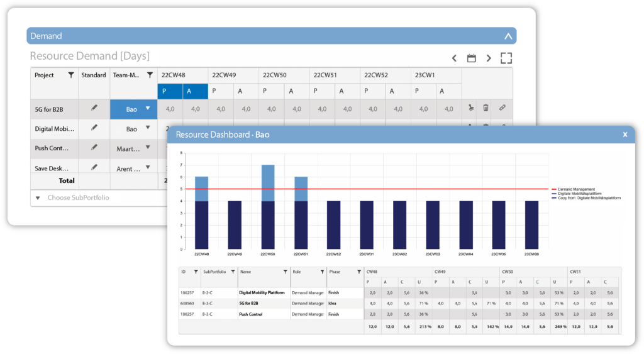
Task: Expand the Choose SubPortfolio dropdown
Action: tap(38, 197)
